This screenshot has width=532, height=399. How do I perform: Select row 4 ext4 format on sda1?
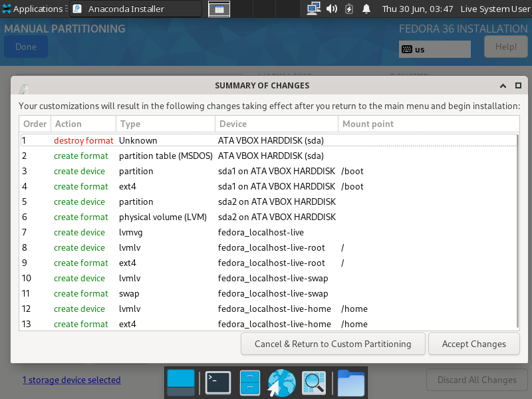tap(269, 186)
